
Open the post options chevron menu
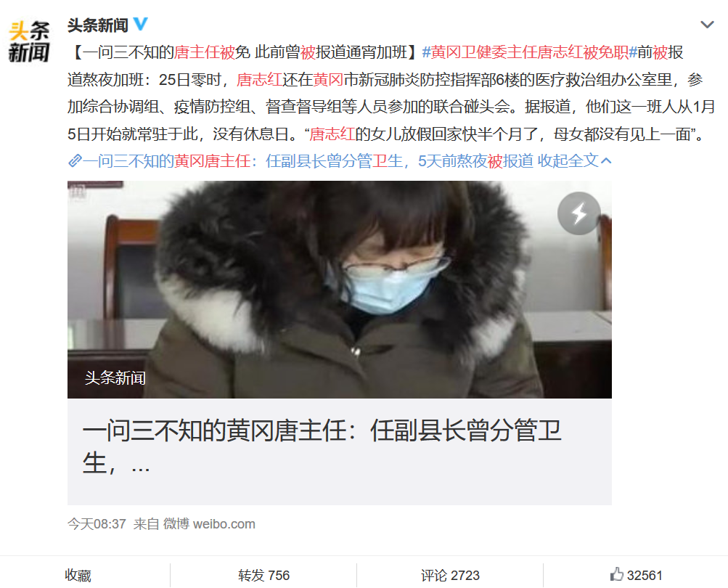click(707, 25)
